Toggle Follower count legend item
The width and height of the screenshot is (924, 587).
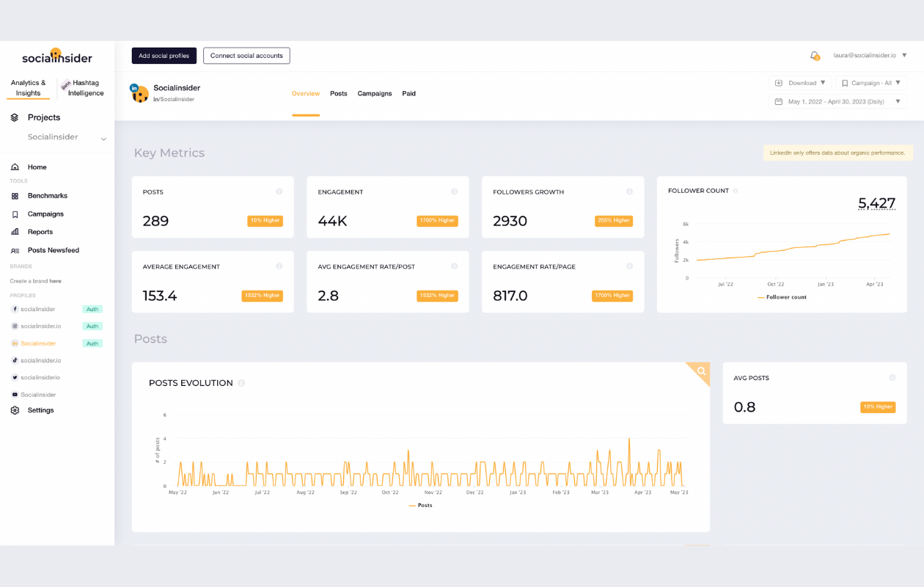pos(782,297)
